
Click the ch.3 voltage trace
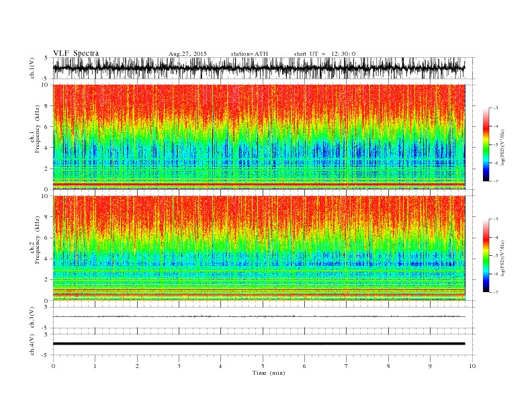pos(259,316)
